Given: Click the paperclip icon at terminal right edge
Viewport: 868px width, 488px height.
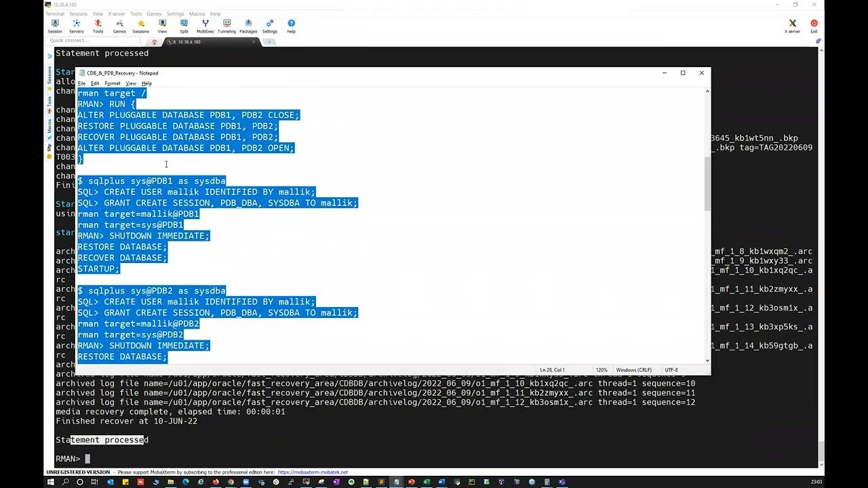Looking at the screenshot, I should coord(818,41).
